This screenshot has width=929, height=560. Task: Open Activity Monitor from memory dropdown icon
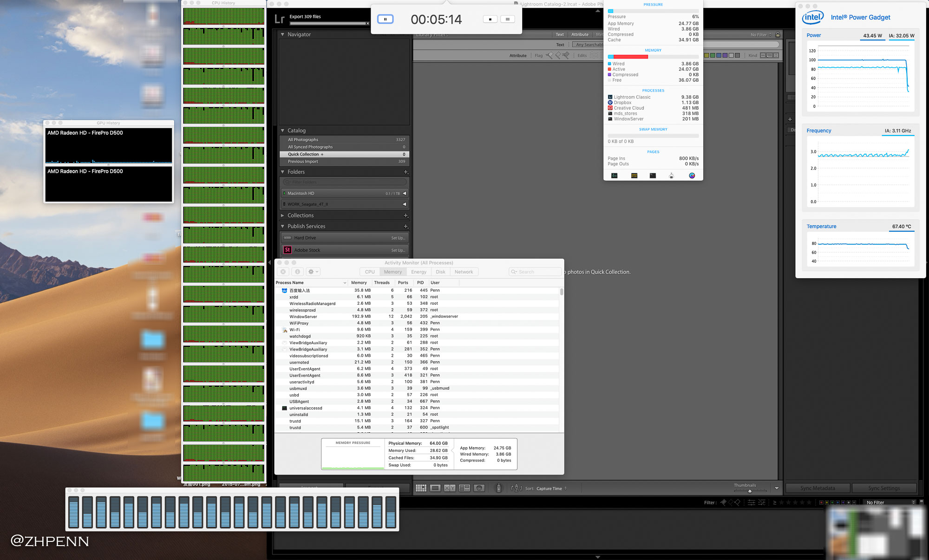coord(614,176)
